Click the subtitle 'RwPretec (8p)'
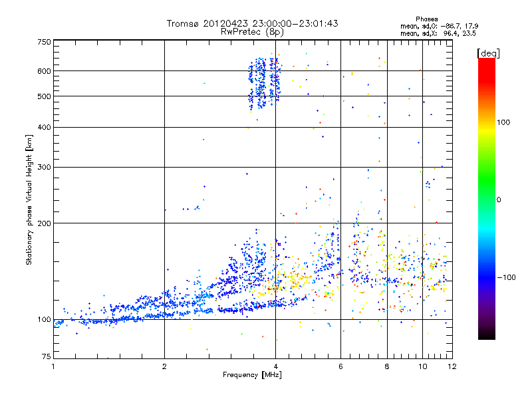532x399 pixels. pos(252,32)
